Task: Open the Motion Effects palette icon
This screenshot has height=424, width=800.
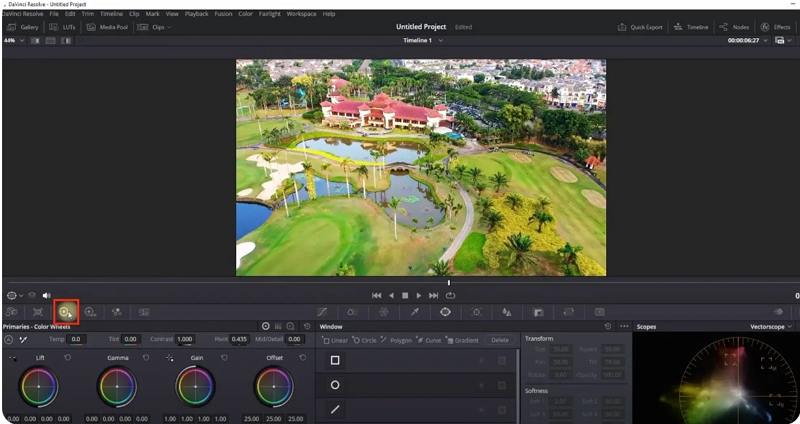Action: coord(144,312)
